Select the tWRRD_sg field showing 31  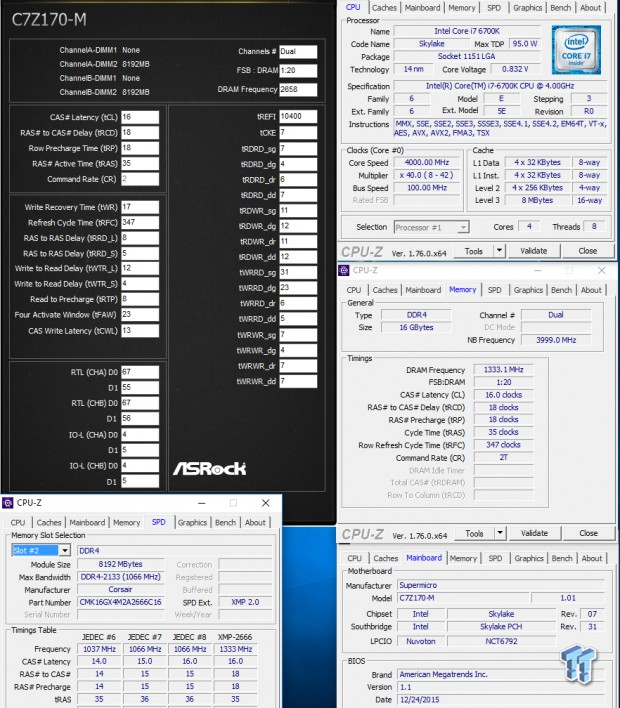click(298, 272)
